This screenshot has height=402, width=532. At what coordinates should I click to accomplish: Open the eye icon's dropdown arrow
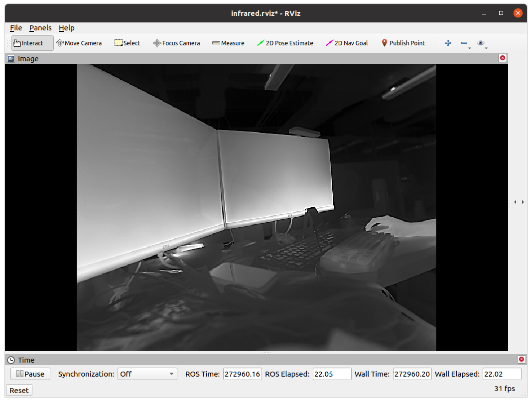pos(486,48)
